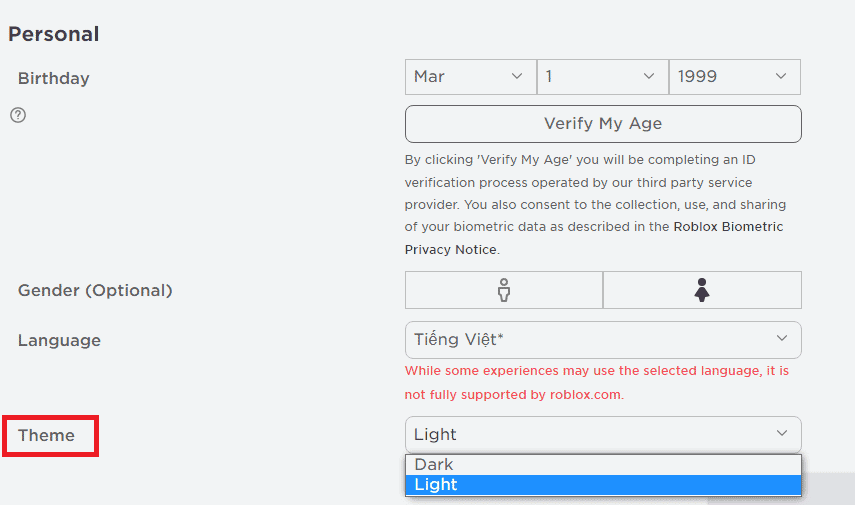Open the birthday month dropdown showing Mar
Screen dimensions: 855x505
(471, 77)
